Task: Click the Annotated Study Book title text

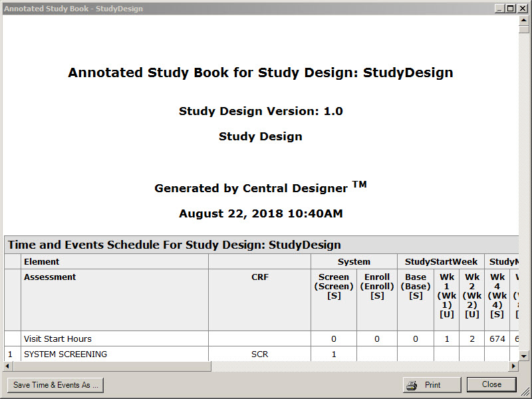Action: pyautogui.click(x=261, y=72)
